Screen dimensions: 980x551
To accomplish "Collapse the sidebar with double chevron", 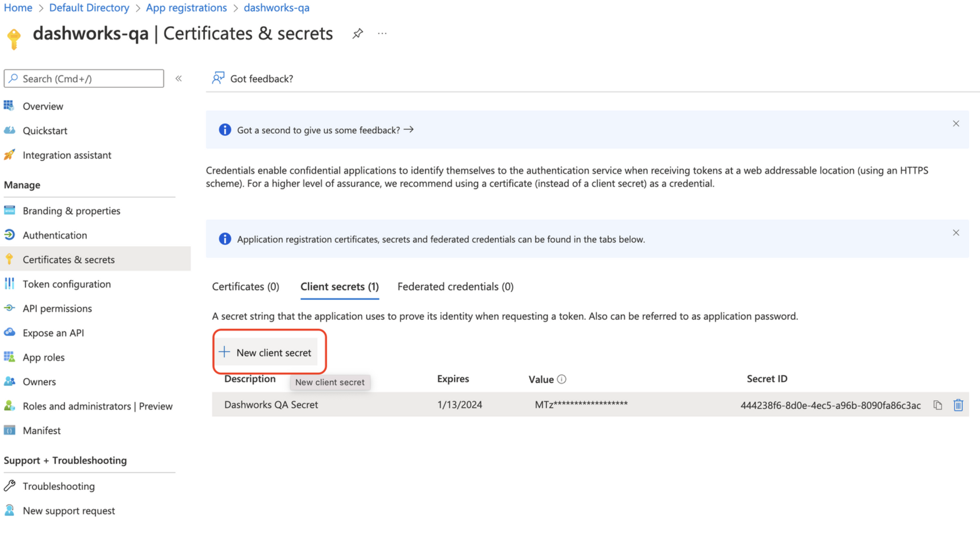I will 179,79.
